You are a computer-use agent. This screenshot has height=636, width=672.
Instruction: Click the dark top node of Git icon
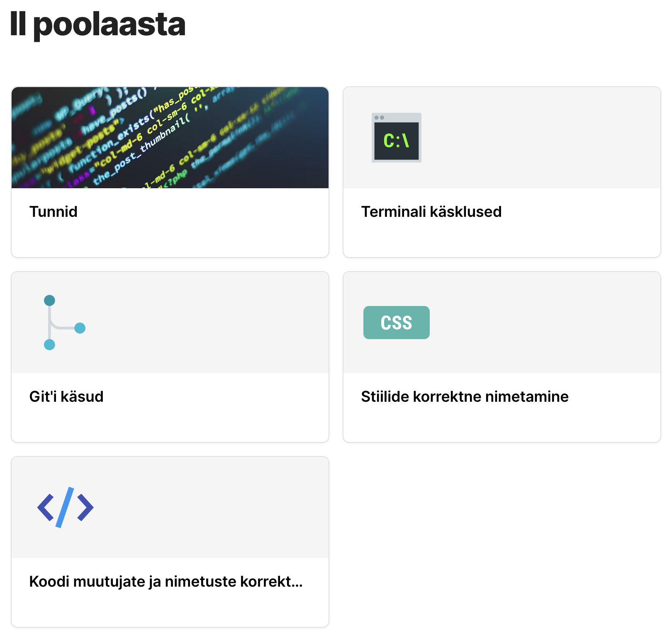pos(49,300)
